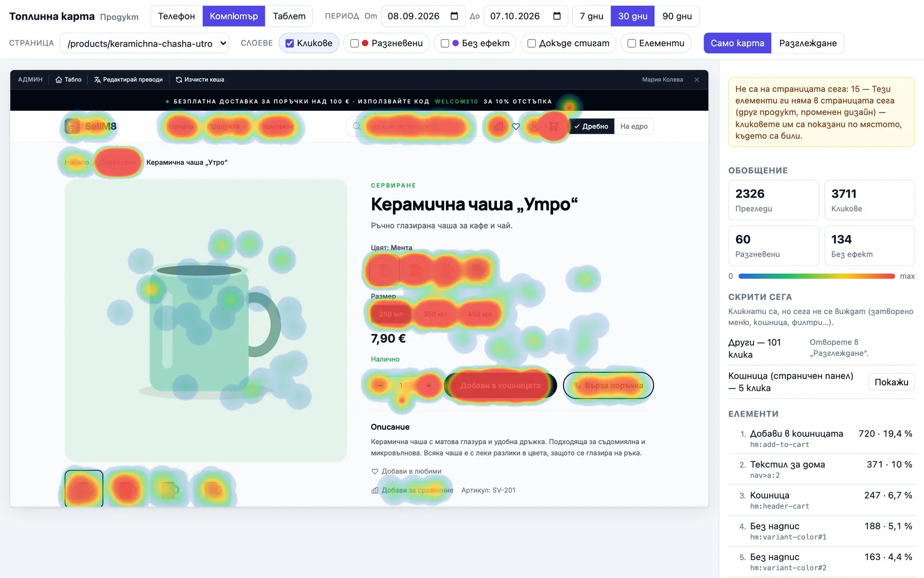This screenshot has width=924, height=578.
Task: Click the До date field 07.10.2026
Action: point(526,16)
